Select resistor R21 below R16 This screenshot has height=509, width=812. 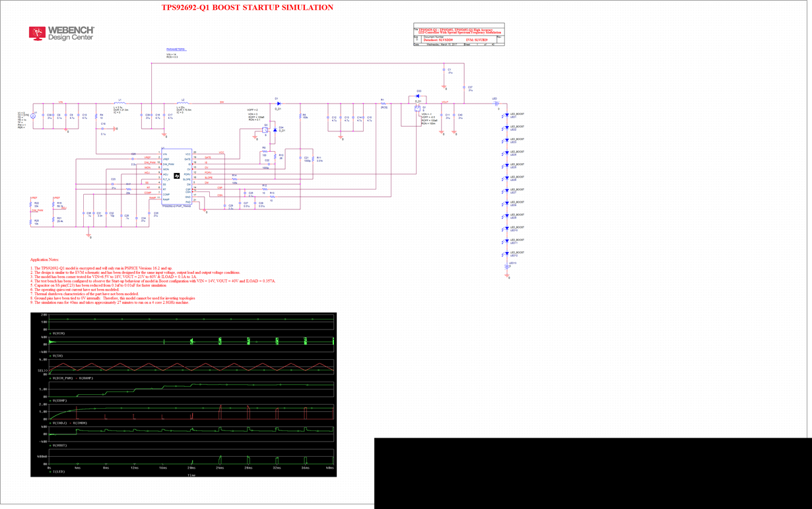[x=54, y=220]
